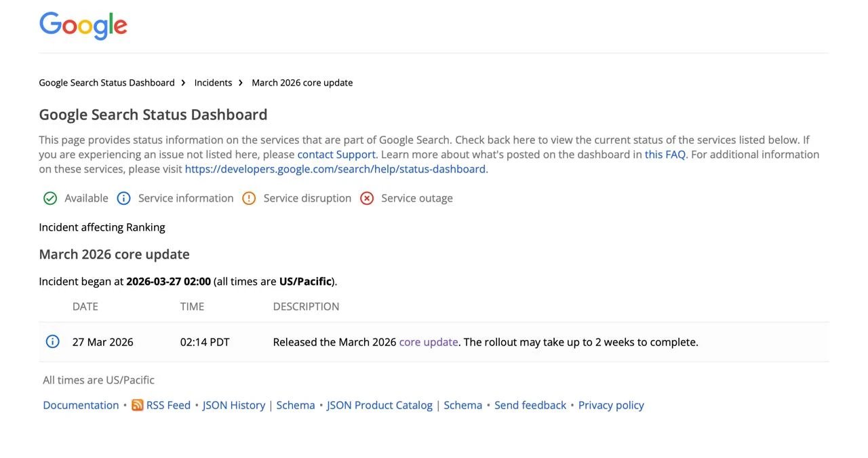Open Google Search Status Dashboard breadcrumb
Image resolution: width=868 pixels, height=458 pixels.
click(106, 83)
